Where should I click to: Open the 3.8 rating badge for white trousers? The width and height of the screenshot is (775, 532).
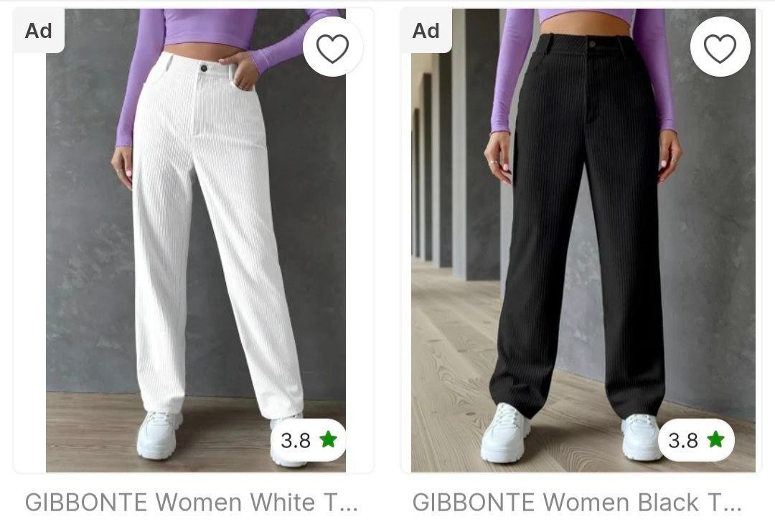(308, 440)
